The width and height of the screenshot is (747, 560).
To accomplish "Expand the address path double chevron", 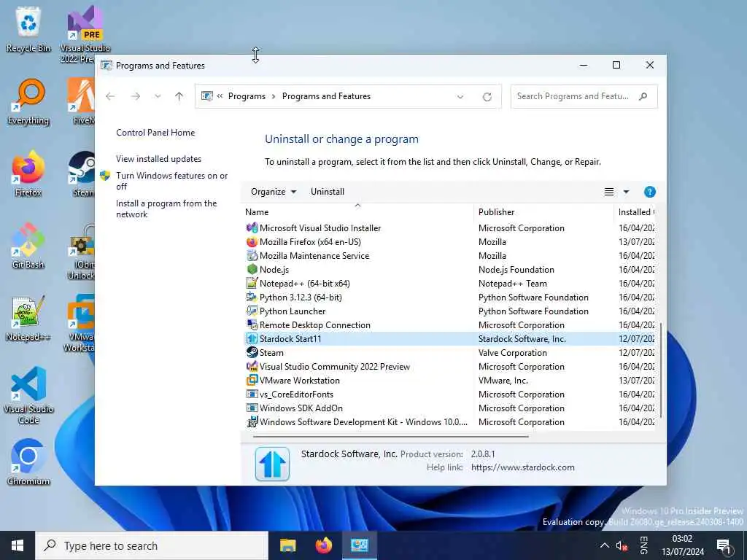I will click(x=220, y=96).
